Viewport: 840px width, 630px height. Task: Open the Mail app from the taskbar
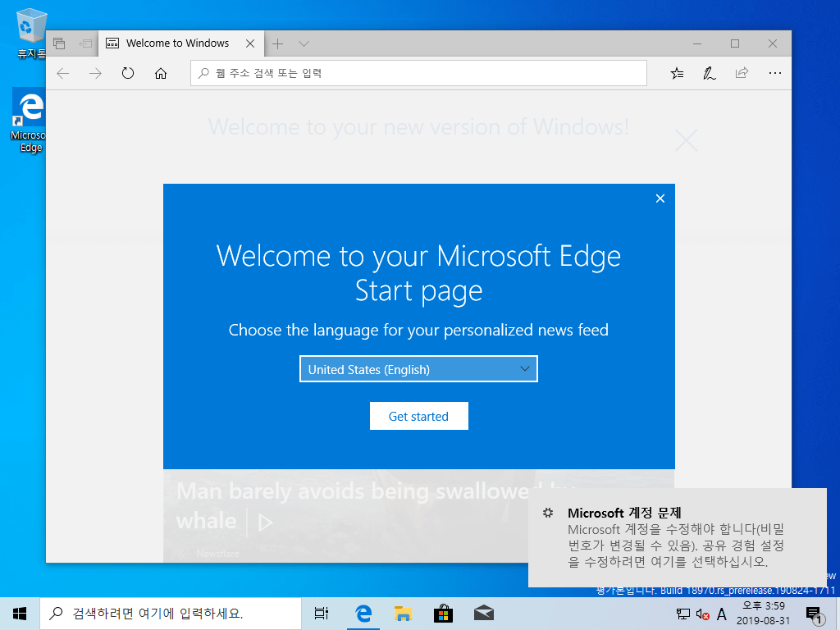[x=484, y=614]
